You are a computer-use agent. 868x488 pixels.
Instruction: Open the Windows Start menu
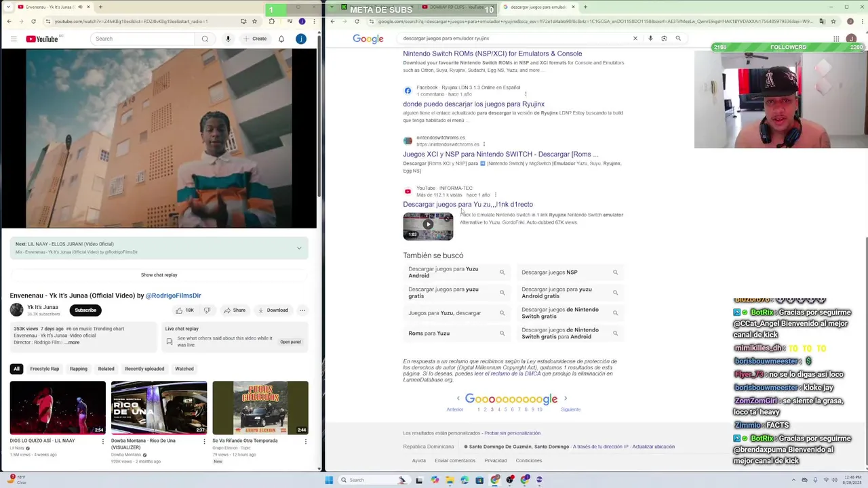point(329,480)
